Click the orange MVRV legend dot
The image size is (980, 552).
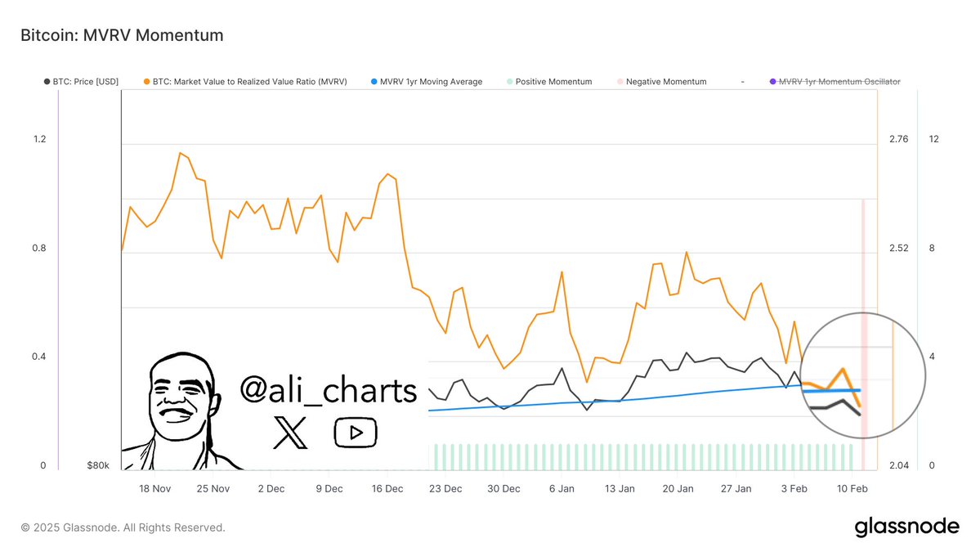(x=145, y=82)
